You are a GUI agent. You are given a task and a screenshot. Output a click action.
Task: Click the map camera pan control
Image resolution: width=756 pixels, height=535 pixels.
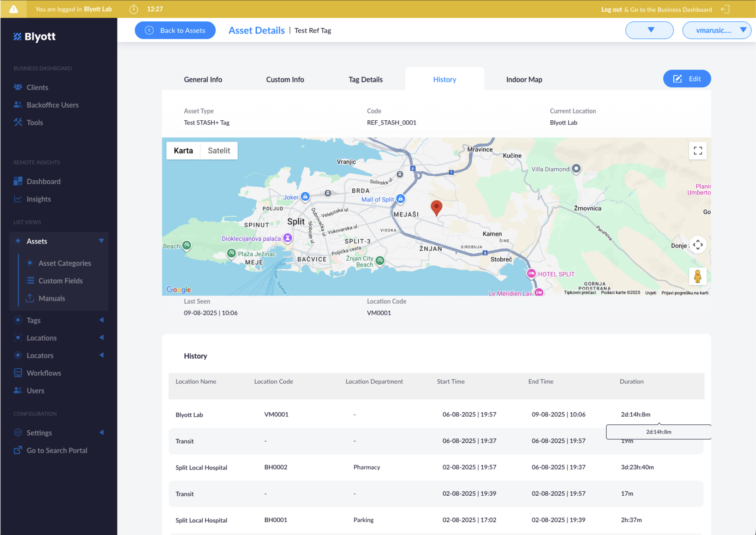pos(697,245)
